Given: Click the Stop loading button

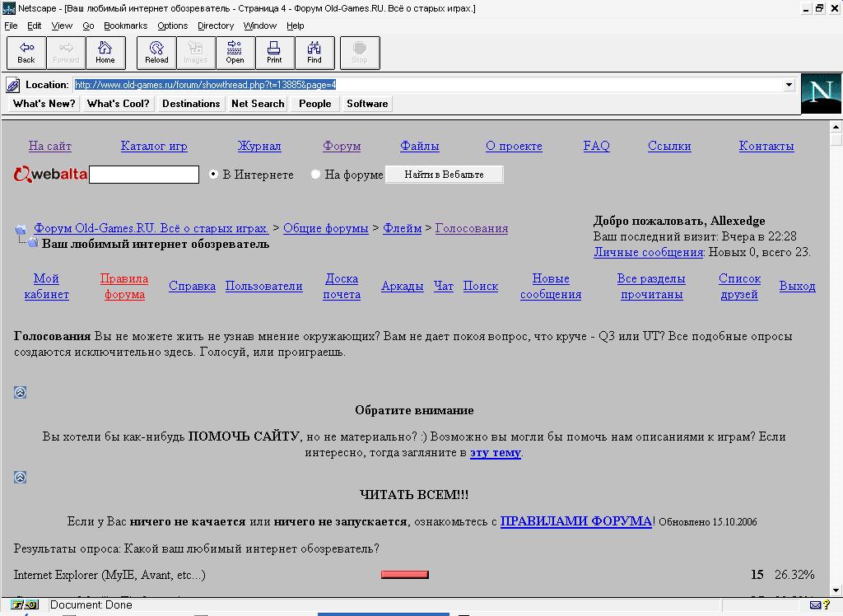Looking at the screenshot, I should tap(360, 53).
